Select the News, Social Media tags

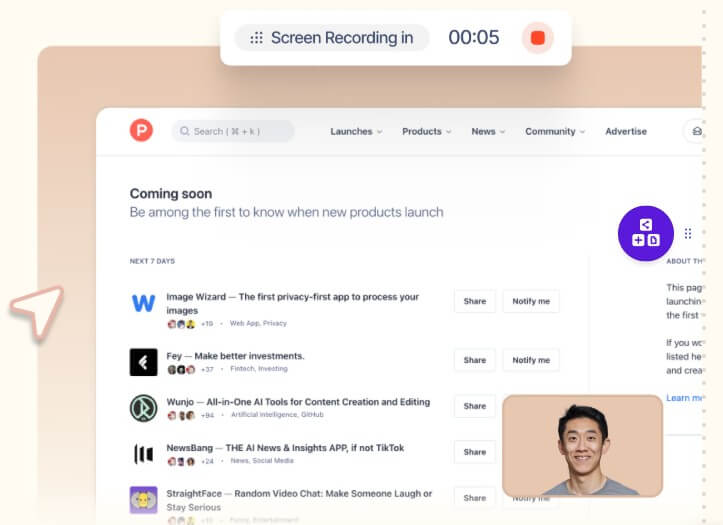pyautogui.click(x=261, y=460)
